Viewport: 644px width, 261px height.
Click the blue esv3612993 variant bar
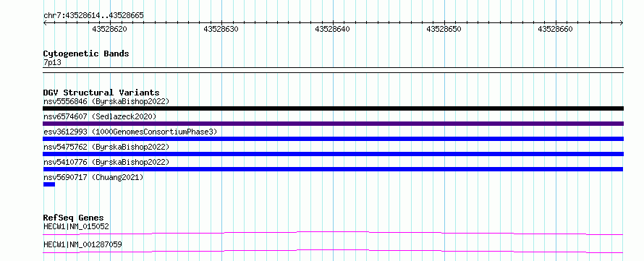point(333,139)
